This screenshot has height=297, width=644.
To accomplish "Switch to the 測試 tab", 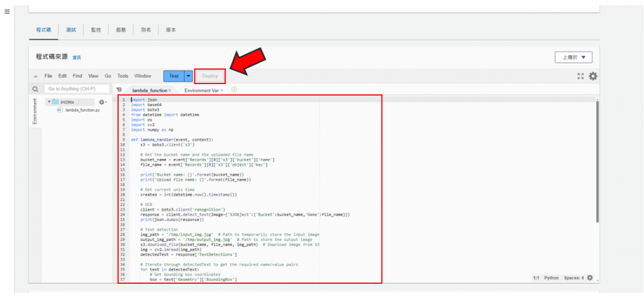I will 71,30.
